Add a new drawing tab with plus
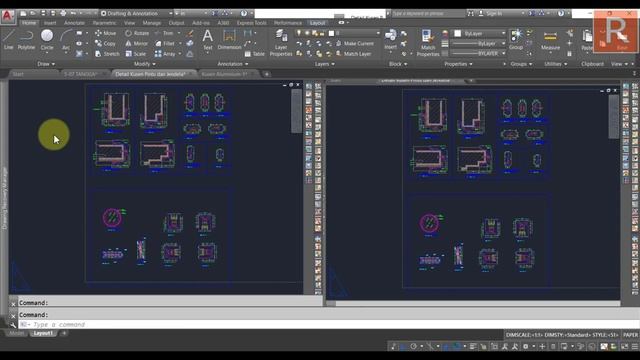The height and width of the screenshot is (360, 640). tap(267, 74)
